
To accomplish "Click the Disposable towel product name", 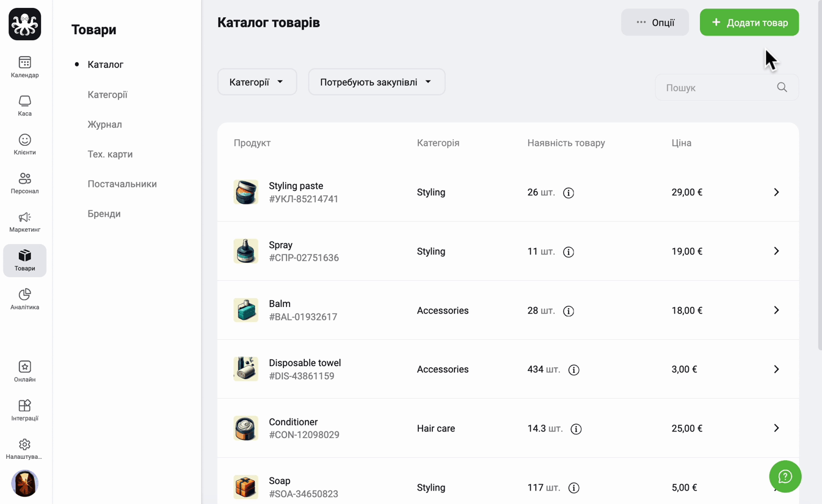I will click(x=305, y=363).
